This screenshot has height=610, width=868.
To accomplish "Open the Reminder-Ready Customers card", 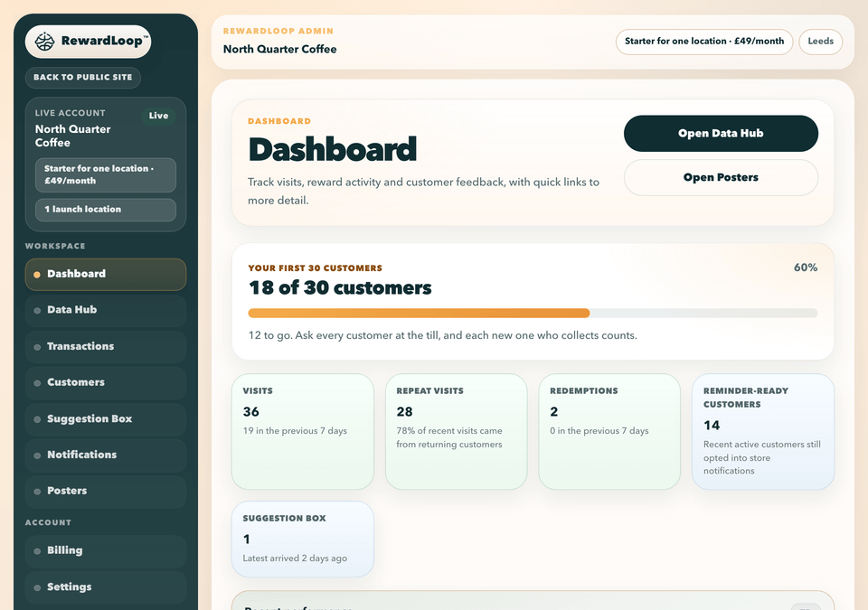I will click(763, 432).
